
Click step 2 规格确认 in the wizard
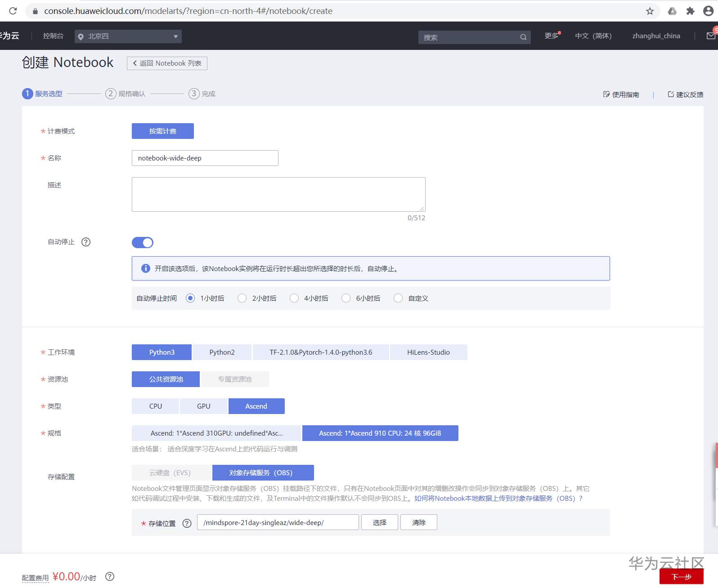click(126, 94)
